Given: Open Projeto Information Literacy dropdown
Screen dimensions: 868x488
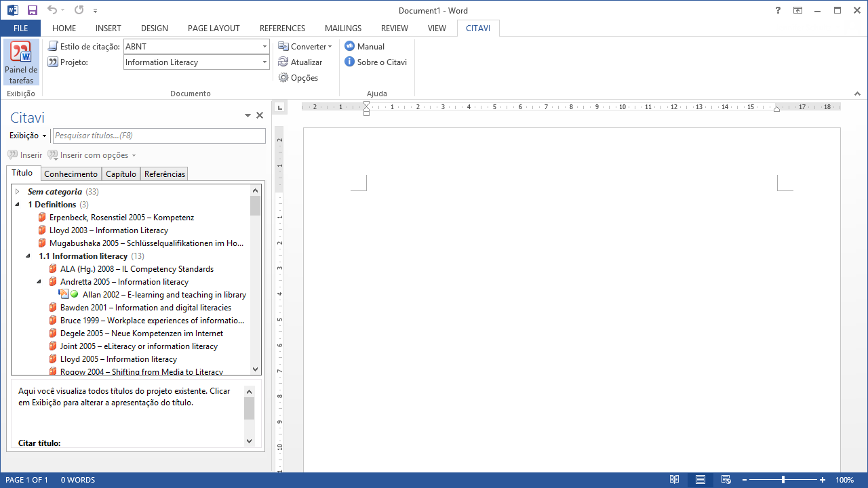Looking at the screenshot, I should pos(265,62).
